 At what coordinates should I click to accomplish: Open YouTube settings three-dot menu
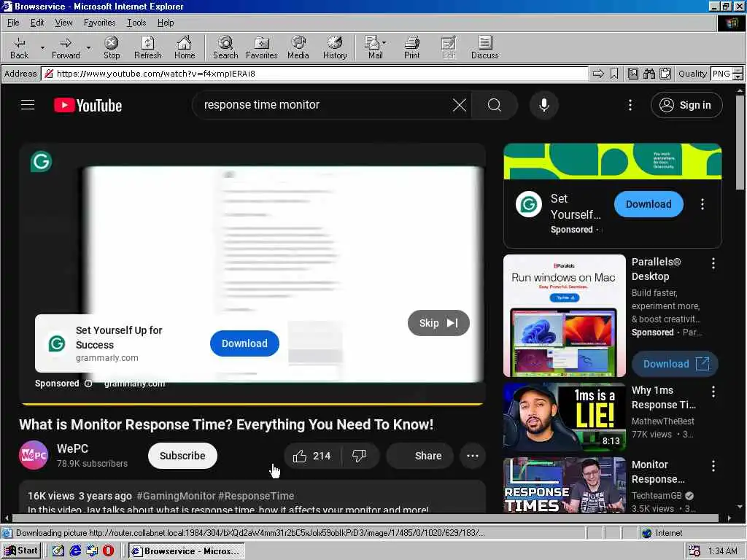(630, 105)
